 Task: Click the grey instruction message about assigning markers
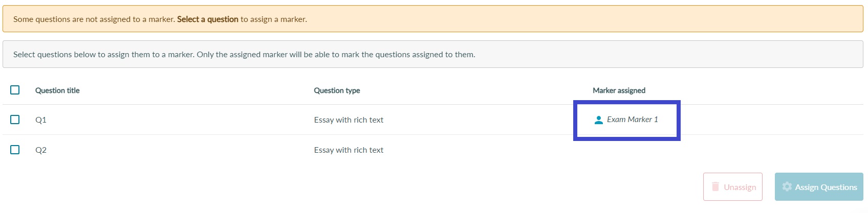point(244,55)
